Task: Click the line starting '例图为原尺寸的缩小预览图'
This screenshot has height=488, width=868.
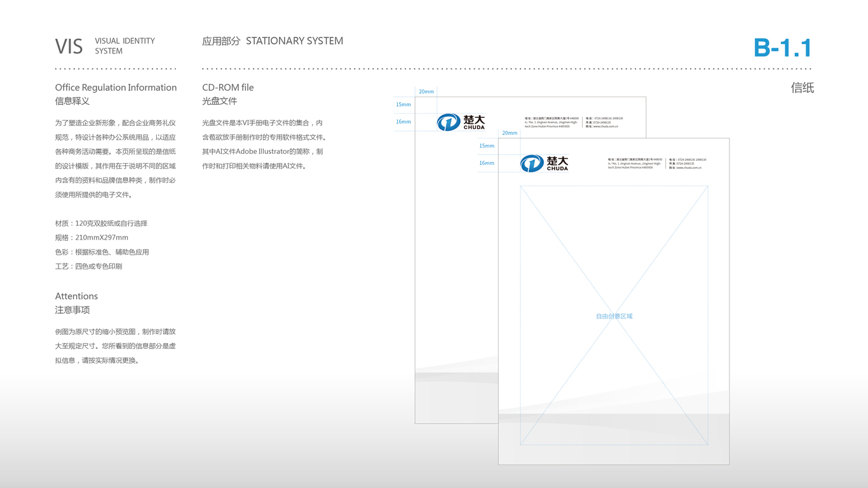Action: pyautogui.click(x=116, y=332)
